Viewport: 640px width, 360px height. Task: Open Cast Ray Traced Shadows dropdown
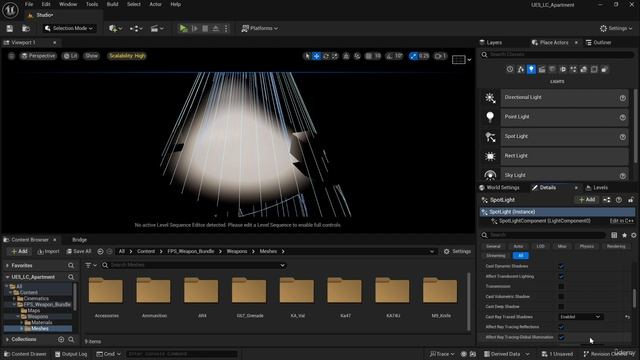click(x=580, y=317)
